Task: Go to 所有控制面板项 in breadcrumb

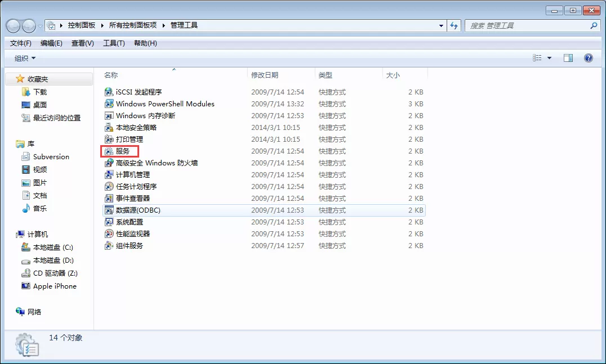Action: (133, 25)
